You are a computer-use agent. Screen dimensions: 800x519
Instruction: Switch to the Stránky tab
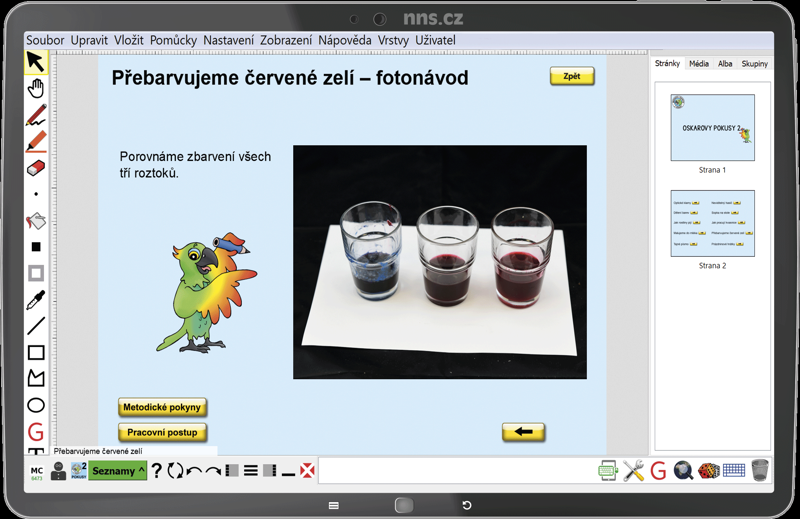[x=667, y=63]
